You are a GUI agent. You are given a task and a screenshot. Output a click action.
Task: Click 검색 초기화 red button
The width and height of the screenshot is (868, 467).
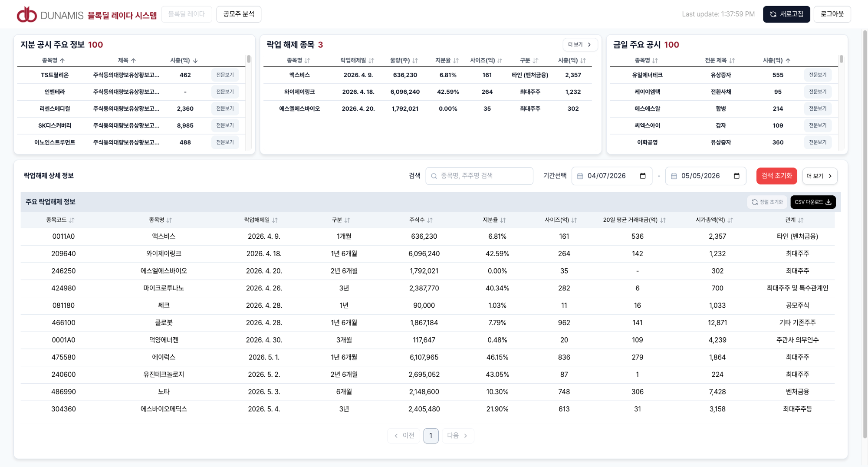[x=776, y=176]
